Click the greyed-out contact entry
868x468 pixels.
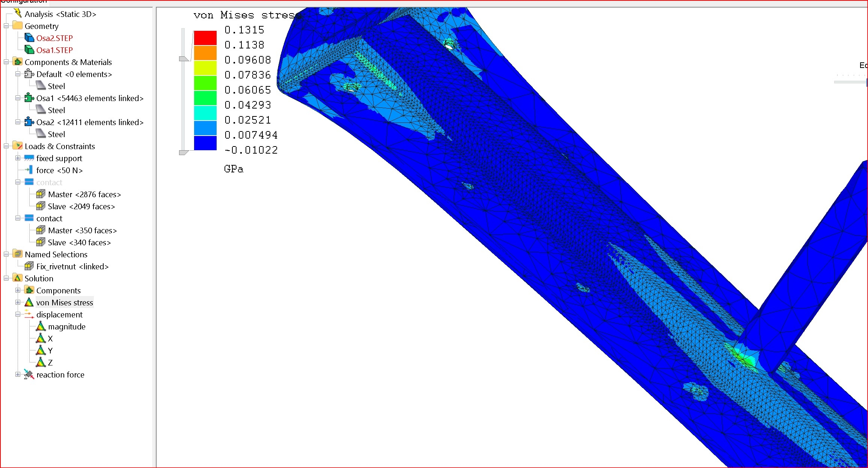click(49, 182)
